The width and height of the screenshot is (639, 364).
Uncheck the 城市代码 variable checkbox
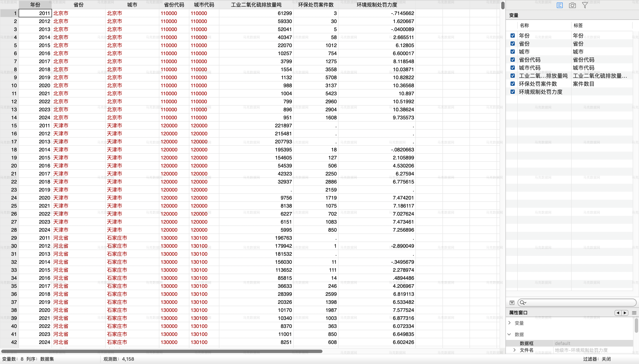coord(512,68)
